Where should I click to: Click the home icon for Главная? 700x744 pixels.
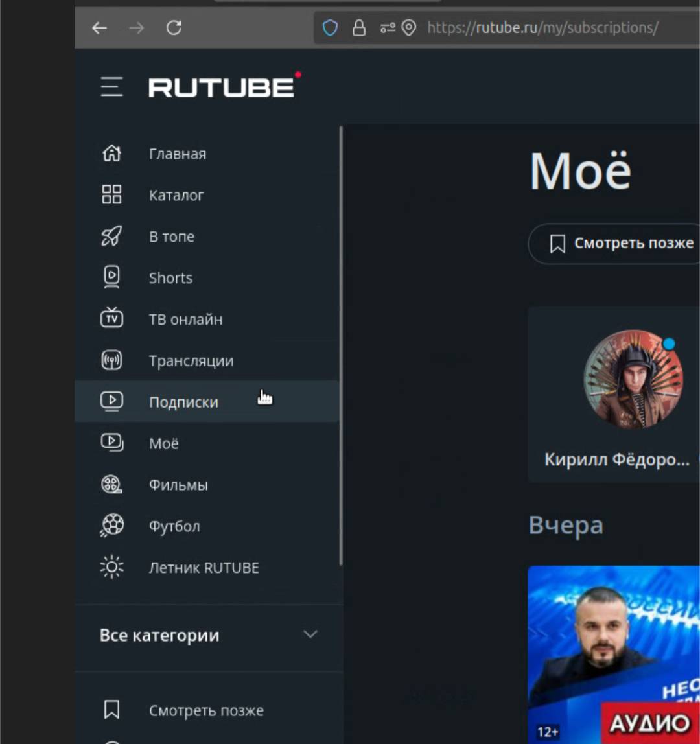pyautogui.click(x=112, y=153)
